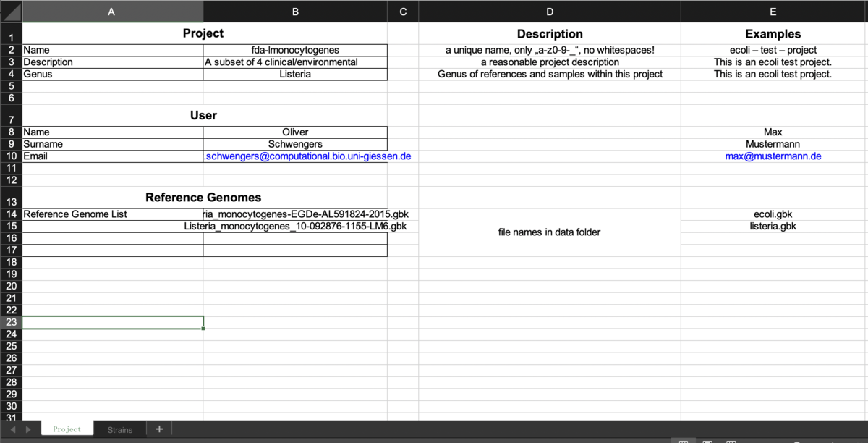Select the EGDe-AL591824-2015.gbk file cell
Screen dimensions: 868x443
click(x=295, y=214)
